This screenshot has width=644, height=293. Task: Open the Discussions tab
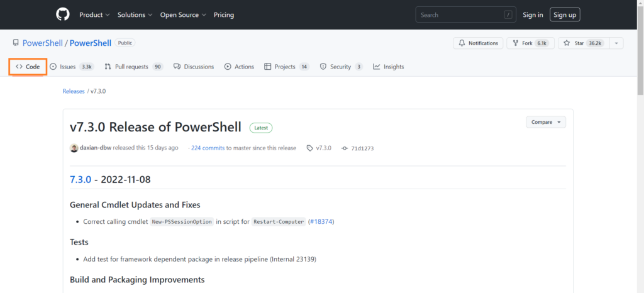click(194, 67)
